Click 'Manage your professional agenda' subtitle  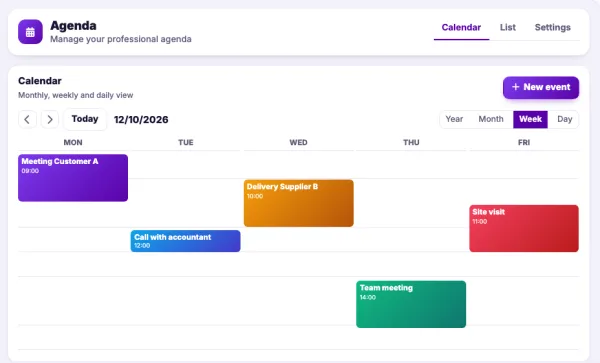pos(121,39)
